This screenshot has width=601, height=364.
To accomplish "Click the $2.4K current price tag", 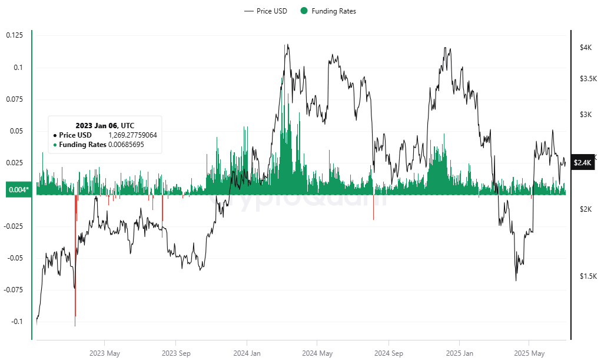I will (x=582, y=162).
